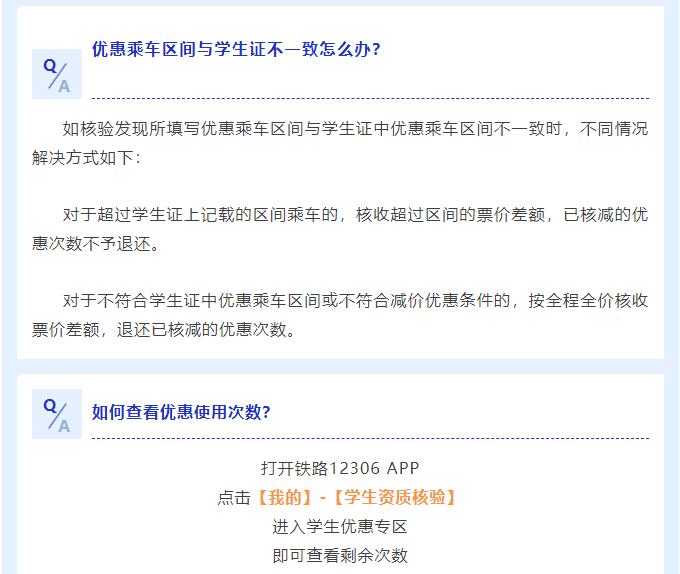
Task: Select the heading 优惠乘车区间与学生证不一致怎么办?
Action: tap(236, 49)
